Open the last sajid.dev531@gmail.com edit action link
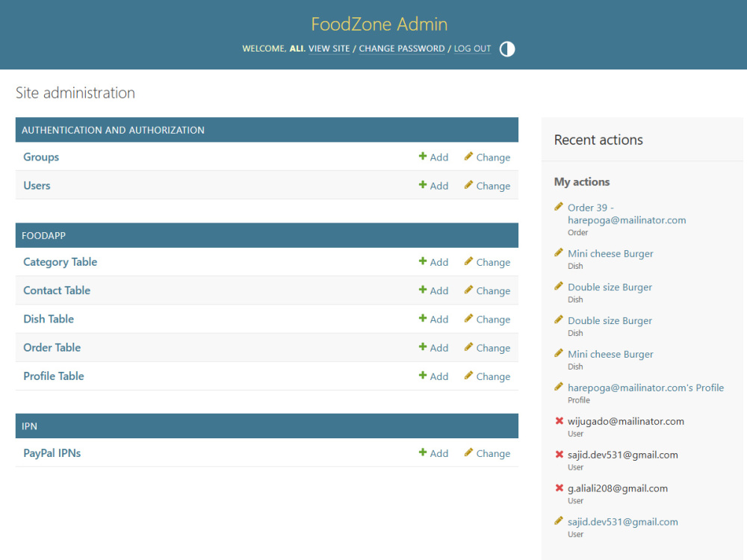 623,522
